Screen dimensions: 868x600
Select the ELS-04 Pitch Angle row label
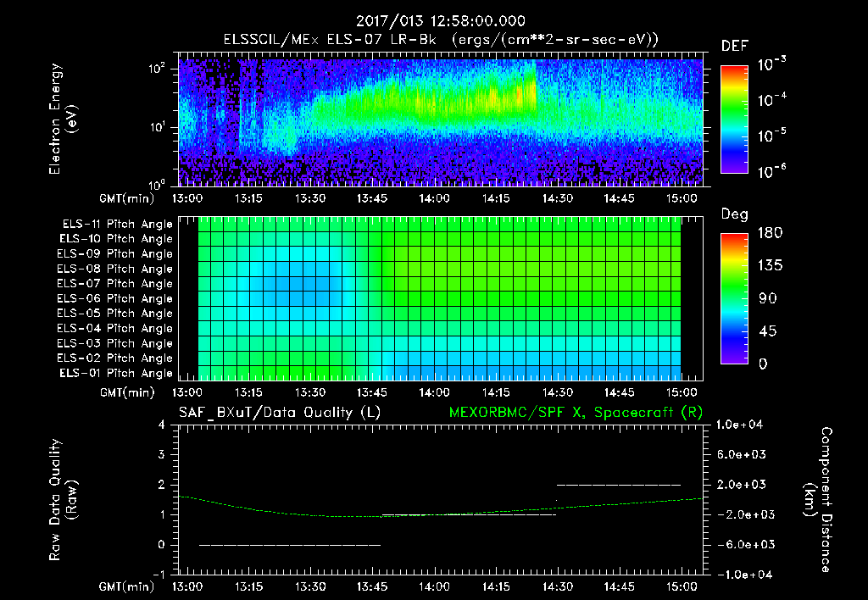(114, 328)
